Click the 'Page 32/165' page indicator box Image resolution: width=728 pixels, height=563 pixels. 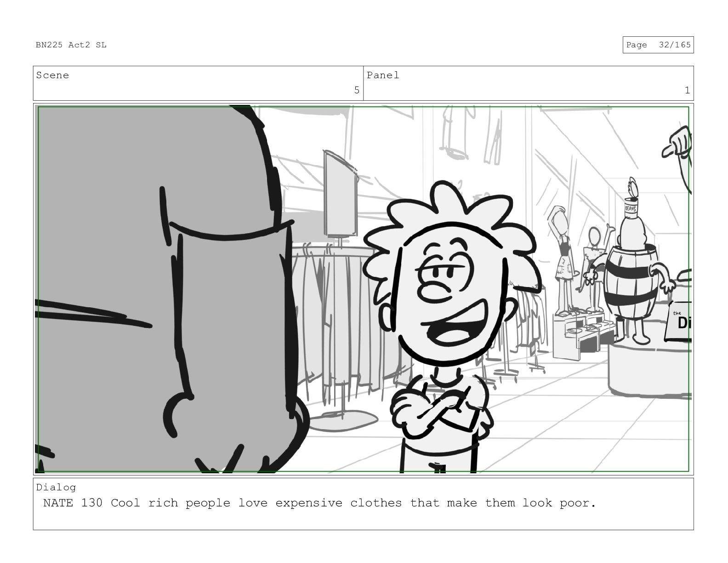click(x=658, y=45)
